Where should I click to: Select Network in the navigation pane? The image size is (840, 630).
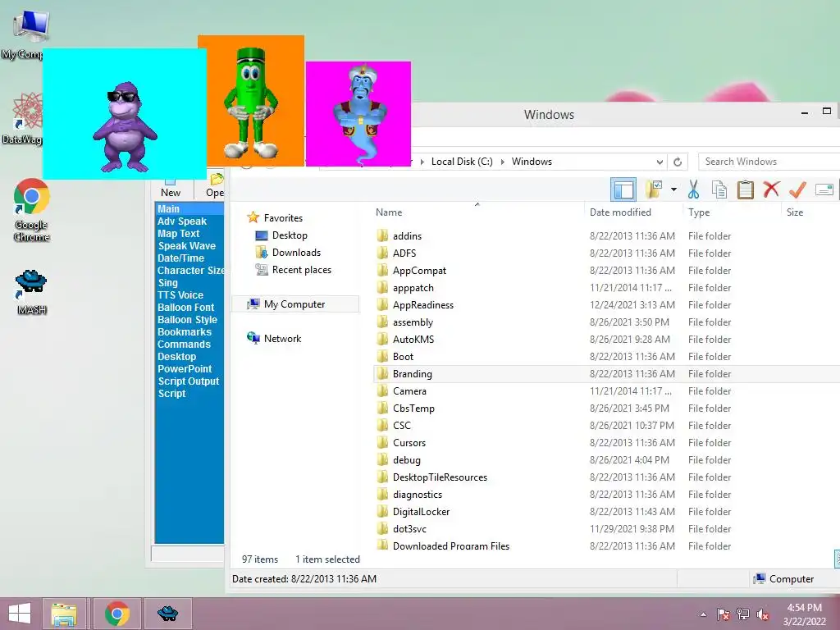coord(274,338)
